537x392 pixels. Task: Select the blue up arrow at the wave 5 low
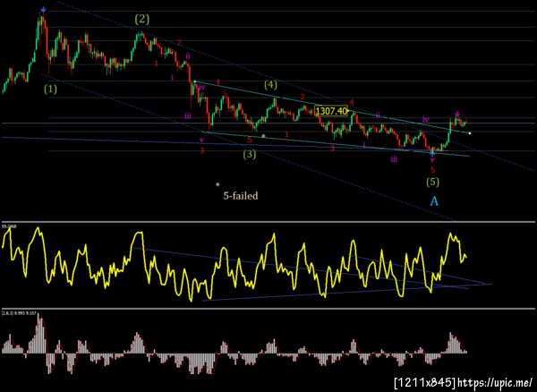[432, 153]
